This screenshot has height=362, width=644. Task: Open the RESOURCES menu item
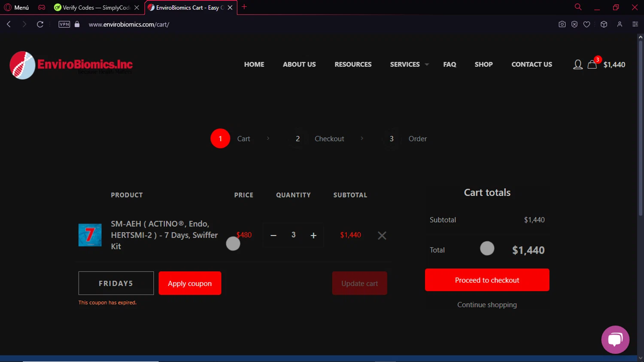click(353, 64)
